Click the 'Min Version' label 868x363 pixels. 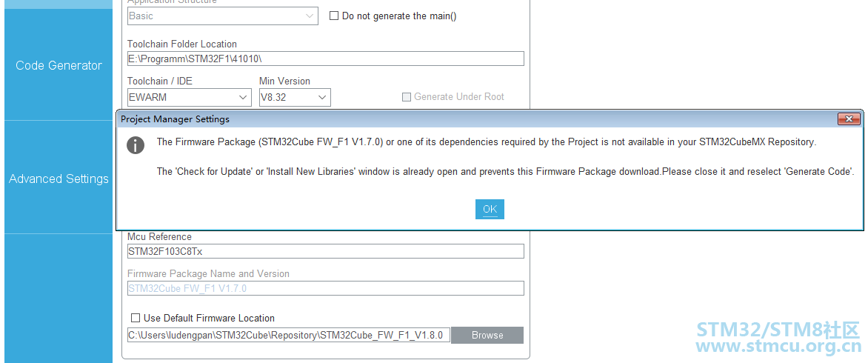pos(284,81)
